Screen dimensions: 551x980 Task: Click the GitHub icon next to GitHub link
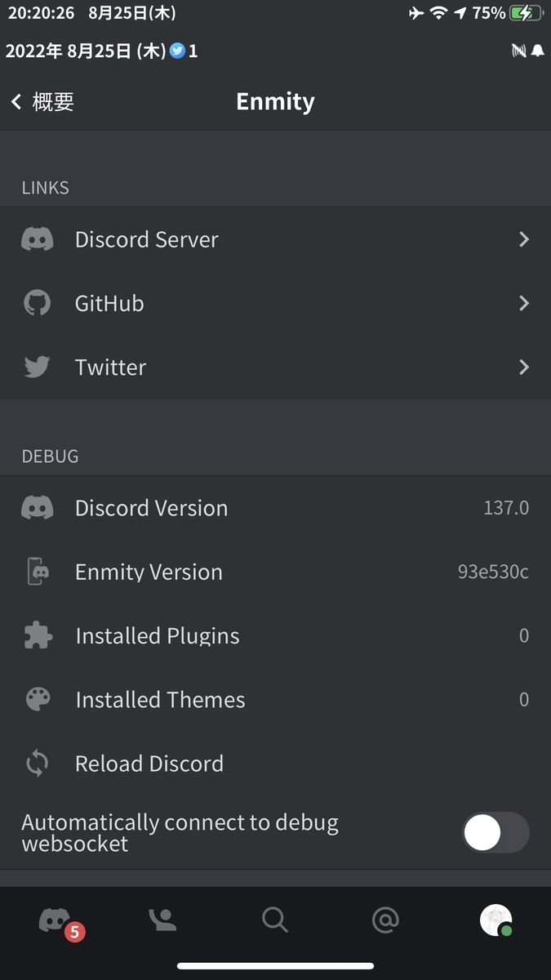click(x=37, y=303)
